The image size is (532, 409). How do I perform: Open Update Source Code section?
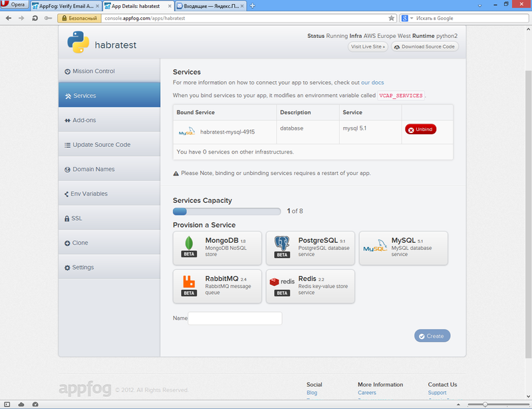point(109,144)
